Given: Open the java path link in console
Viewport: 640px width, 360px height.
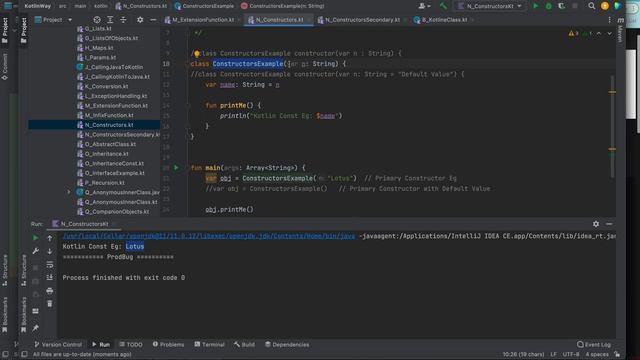Looking at the screenshot, I should click(x=209, y=236).
